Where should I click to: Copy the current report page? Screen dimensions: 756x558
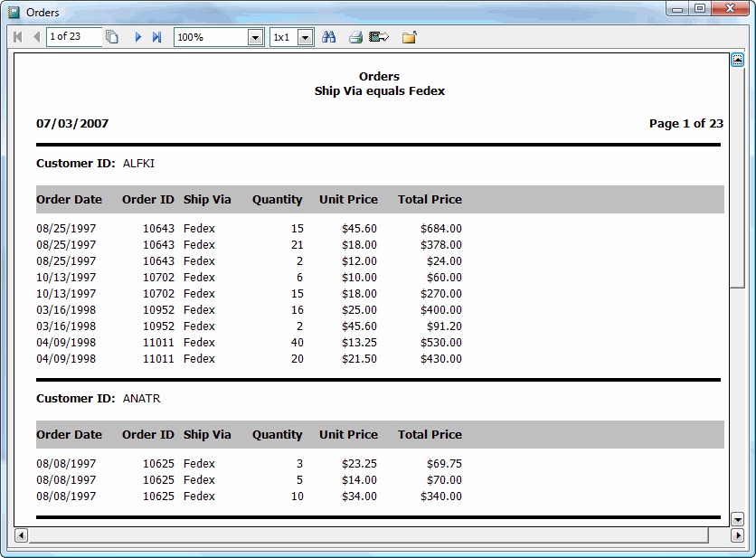click(x=110, y=37)
